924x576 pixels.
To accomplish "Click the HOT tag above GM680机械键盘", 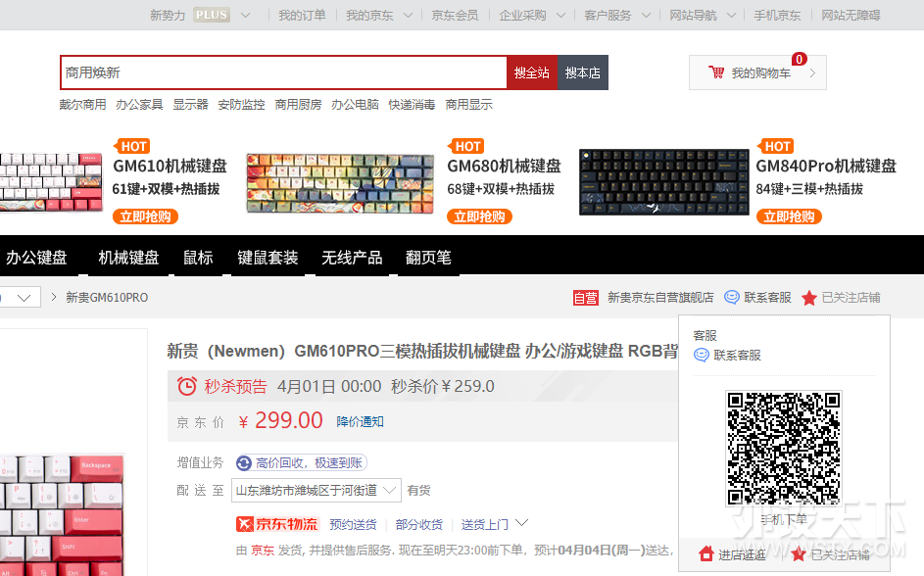I will tap(466, 146).
